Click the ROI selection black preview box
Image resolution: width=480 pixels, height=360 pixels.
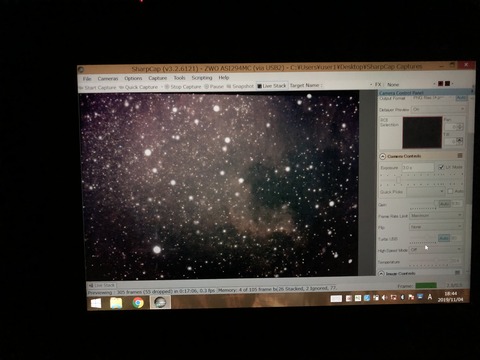[422, 132]
